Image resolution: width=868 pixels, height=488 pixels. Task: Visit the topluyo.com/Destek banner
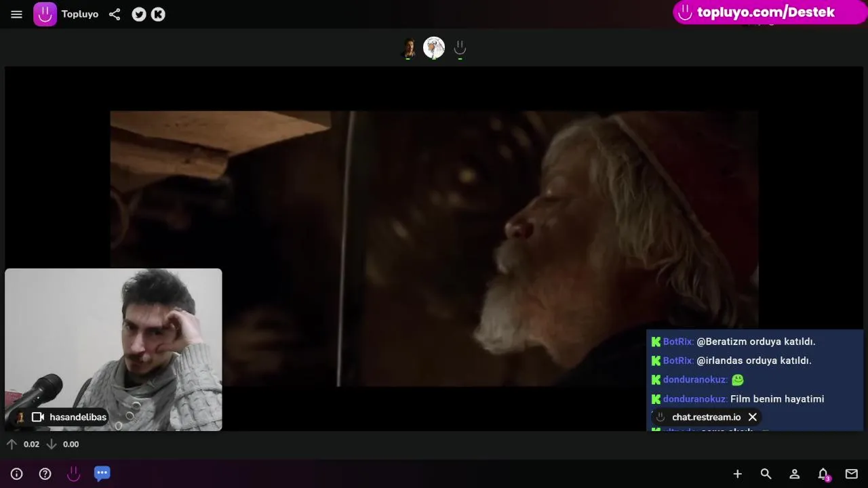point(770,12)
